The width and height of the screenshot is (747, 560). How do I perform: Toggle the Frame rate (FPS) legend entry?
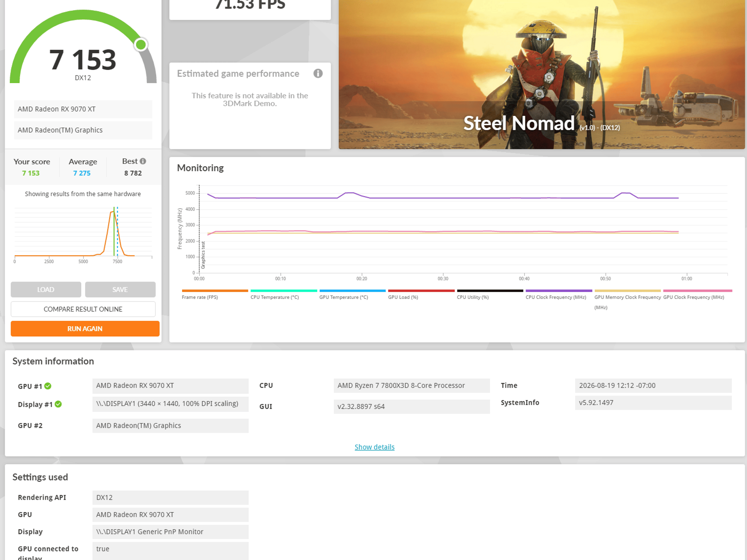(x=215, y=295)
